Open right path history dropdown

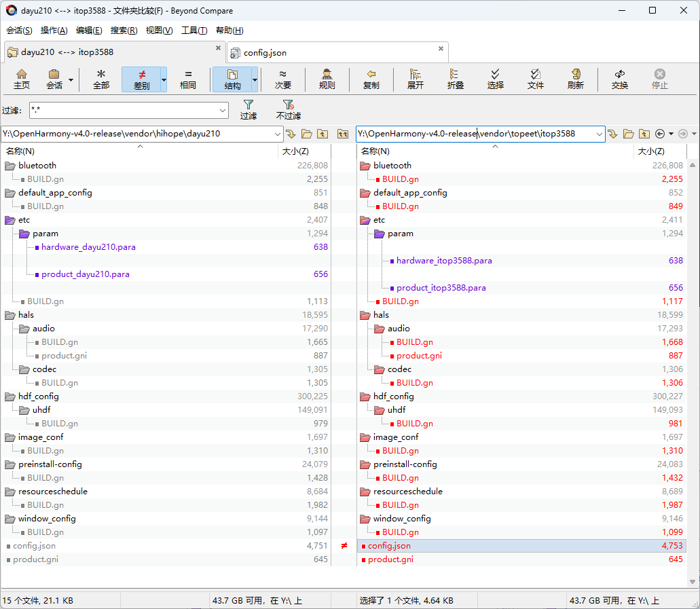point(599,134)
